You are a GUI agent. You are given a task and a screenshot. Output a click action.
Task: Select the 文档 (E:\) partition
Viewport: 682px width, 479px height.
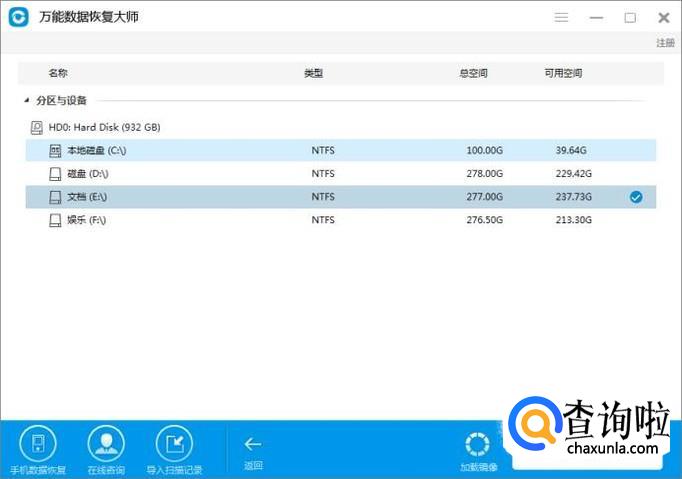[341, 197]
